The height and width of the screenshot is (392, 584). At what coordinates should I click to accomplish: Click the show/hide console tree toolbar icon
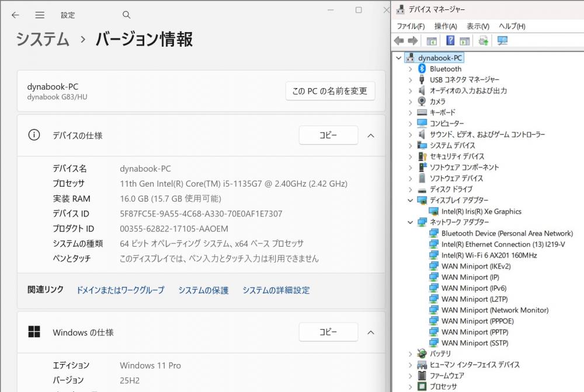pos(432,41)
